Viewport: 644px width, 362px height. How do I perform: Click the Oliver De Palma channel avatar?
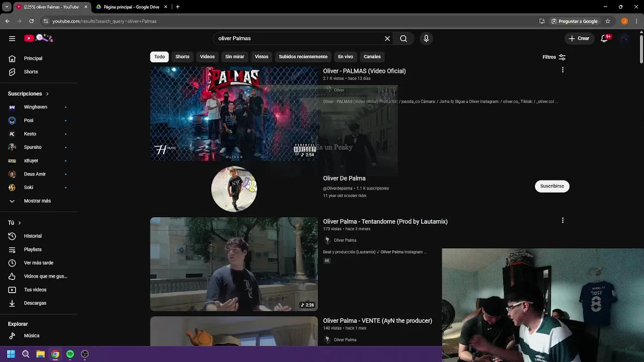234,189
